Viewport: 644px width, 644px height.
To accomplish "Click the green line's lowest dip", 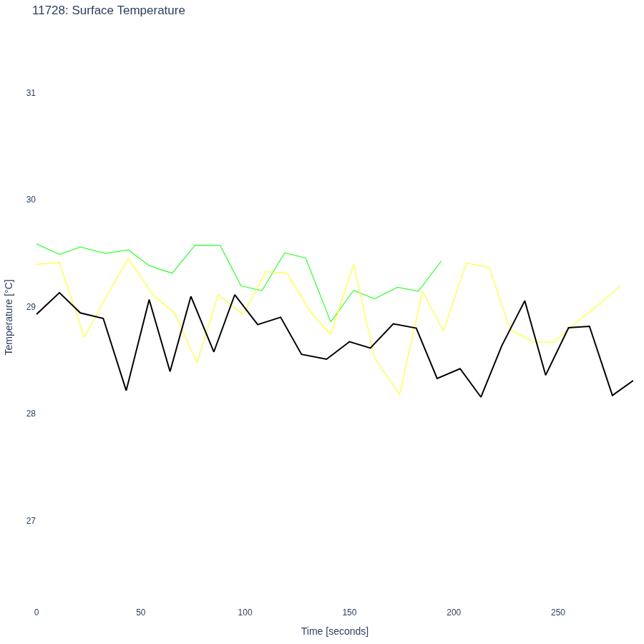I will 331,321.
